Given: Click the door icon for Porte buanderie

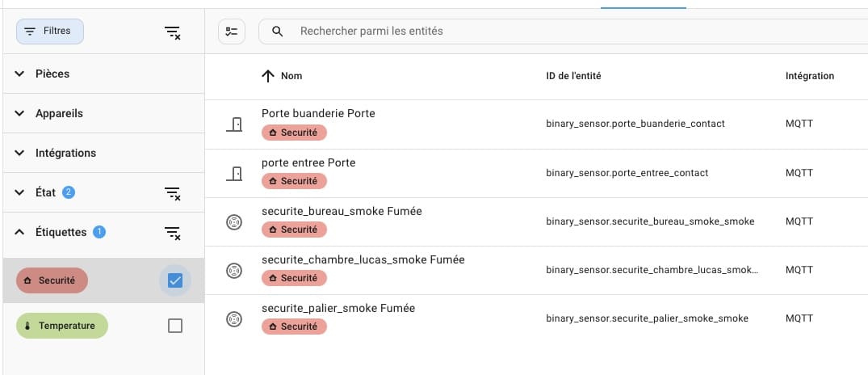Looking at the screenshot, I should (234, 124).
